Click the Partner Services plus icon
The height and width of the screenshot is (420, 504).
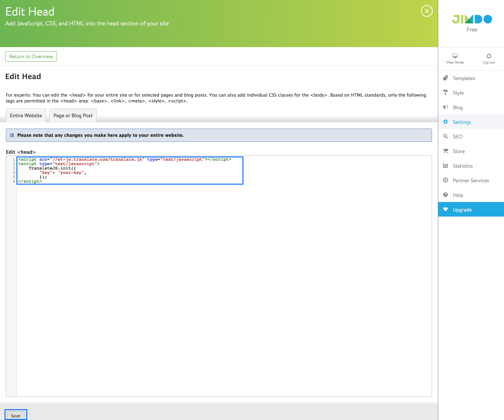(446, 180)
